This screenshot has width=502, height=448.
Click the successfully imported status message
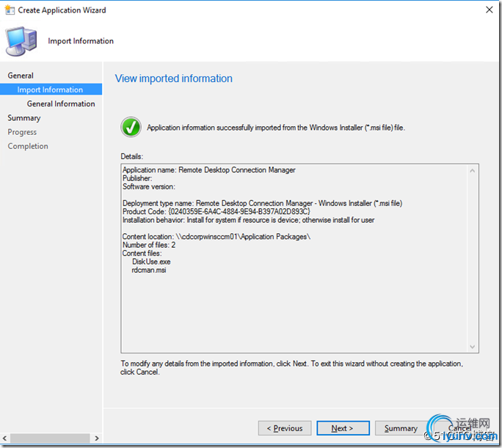click(276, 128)
